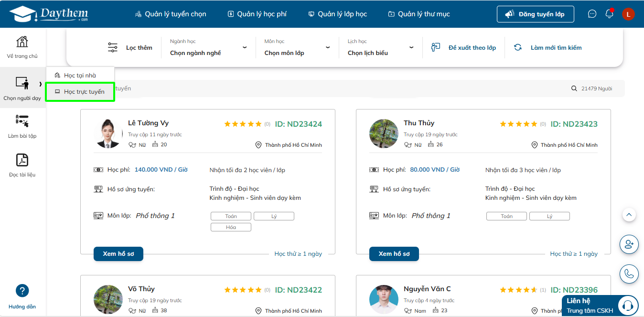Select Học trực tuyến submenu item
Screen dimensions: 644x317
click(80, 92)
